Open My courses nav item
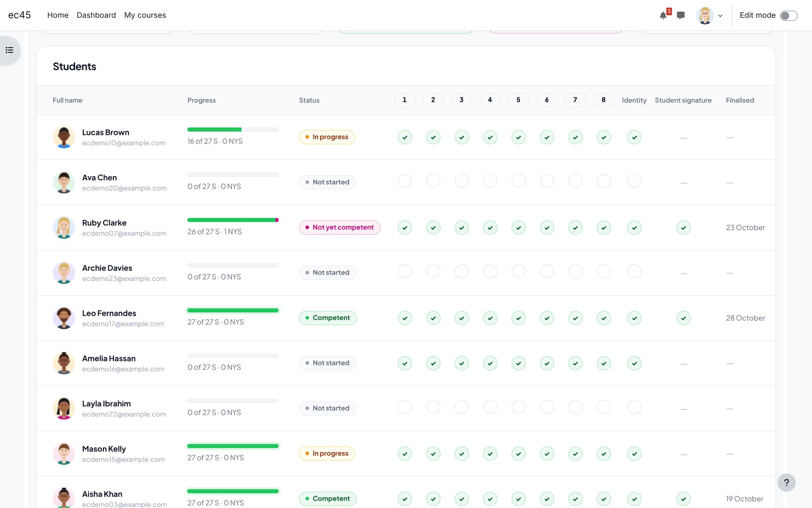Viewport: 812px width, 508px height. point(145,15)
